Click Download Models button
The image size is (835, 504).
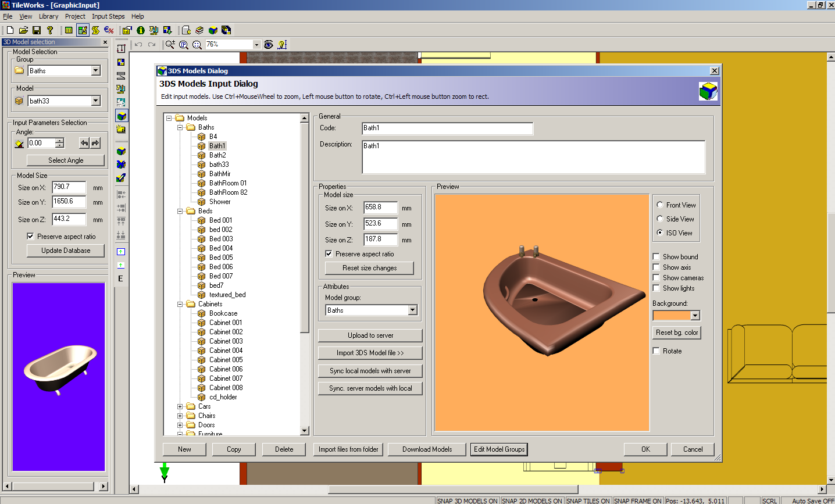(427, 449)
